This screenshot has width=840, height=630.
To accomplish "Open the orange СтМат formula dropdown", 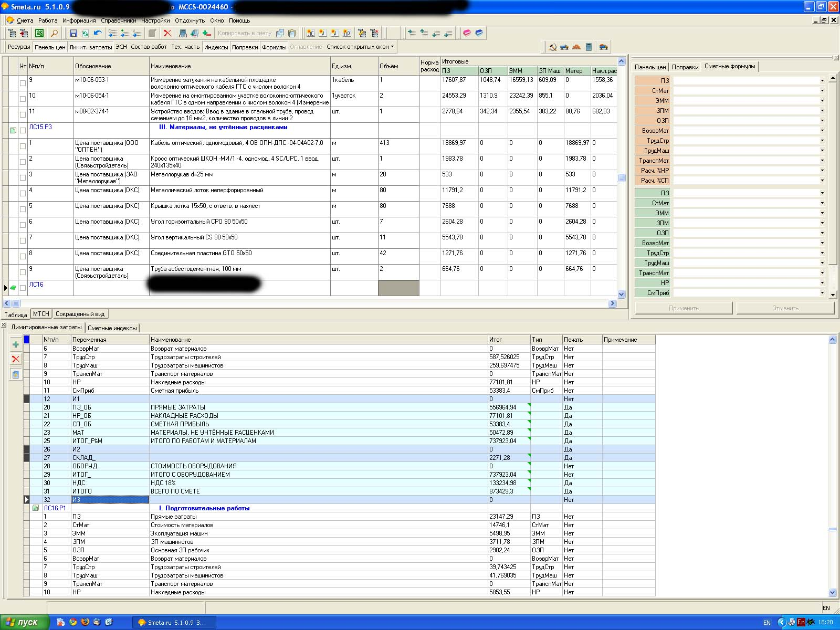I will pyautogui.click(x=822, y=91).
